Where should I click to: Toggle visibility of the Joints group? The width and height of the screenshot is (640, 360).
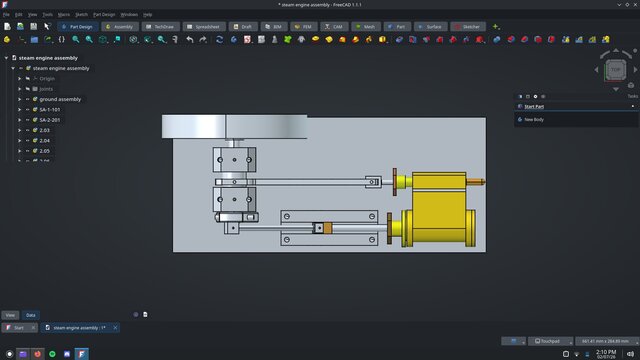(28, 89)
